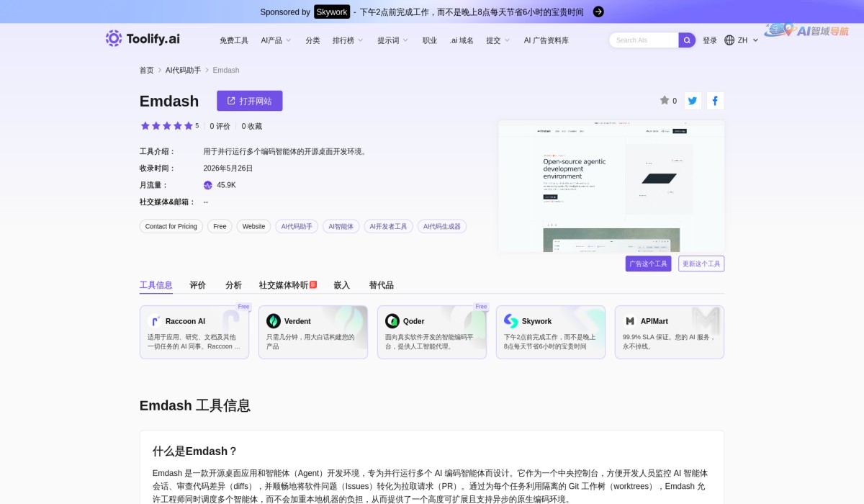864x504 pixels.
Task: Click the star favorite icon
Action: click(665, 101)
